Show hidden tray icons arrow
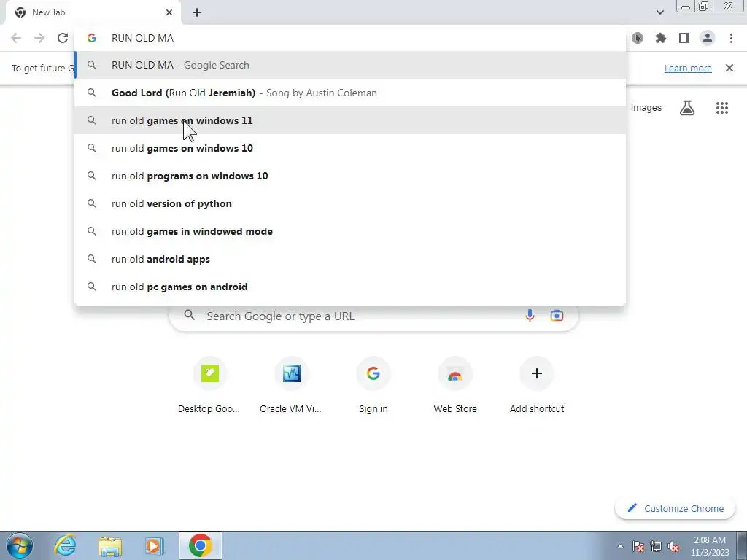The image size is (747, 560). pyautogui.click(x=620, y=546)
